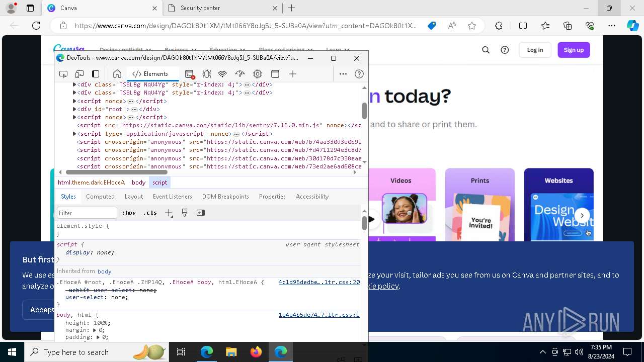Toggle .cls element classes panel
The image size is (644, 362).
click(150, 213)
